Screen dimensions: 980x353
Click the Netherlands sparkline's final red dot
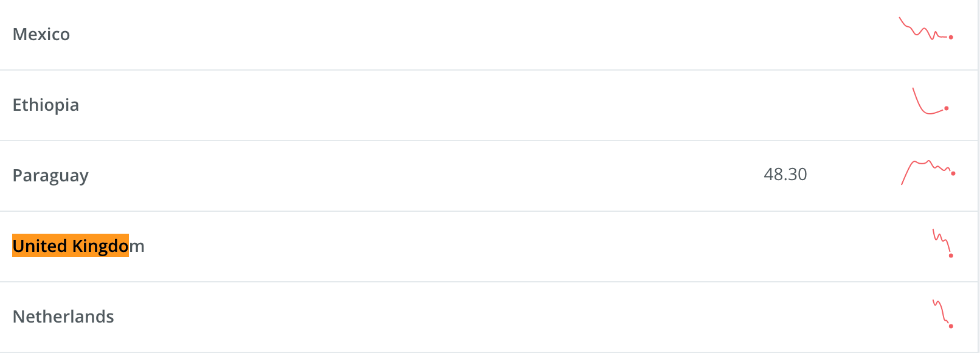[x=951, y=326]
